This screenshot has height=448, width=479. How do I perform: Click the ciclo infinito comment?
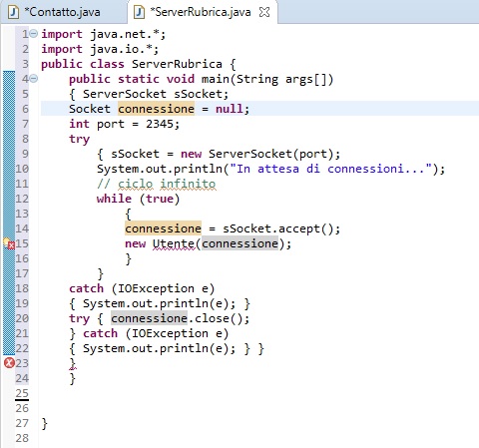157,184
